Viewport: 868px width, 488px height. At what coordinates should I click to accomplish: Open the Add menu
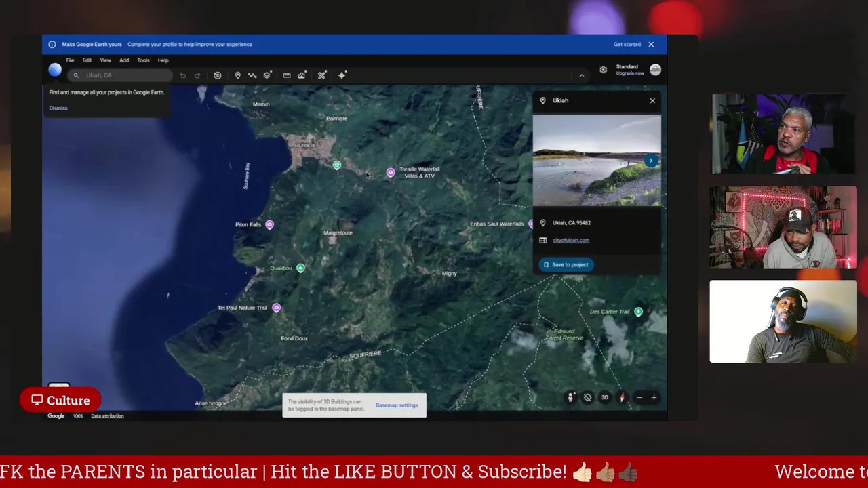pyautogui.click(x=124, y=60)
